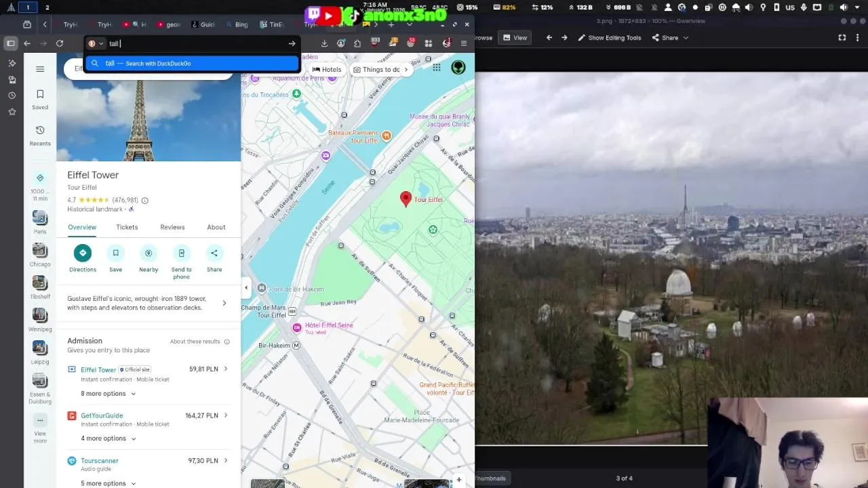Open the Google Maps hamburger menu

click(40, 68)
